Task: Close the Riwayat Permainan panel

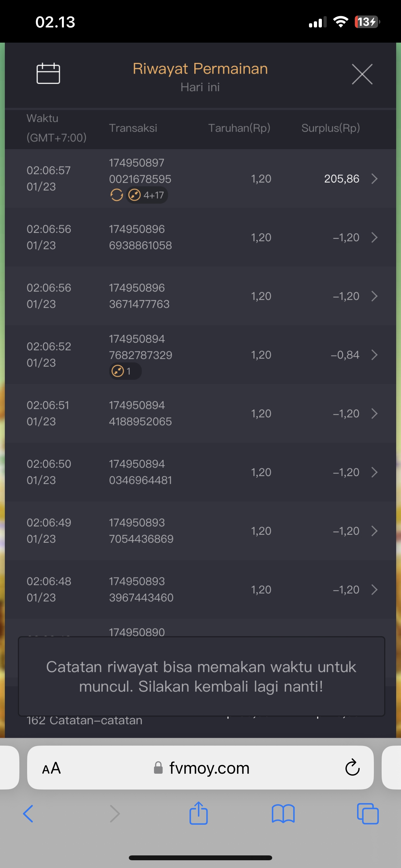Action: point(362,74)
